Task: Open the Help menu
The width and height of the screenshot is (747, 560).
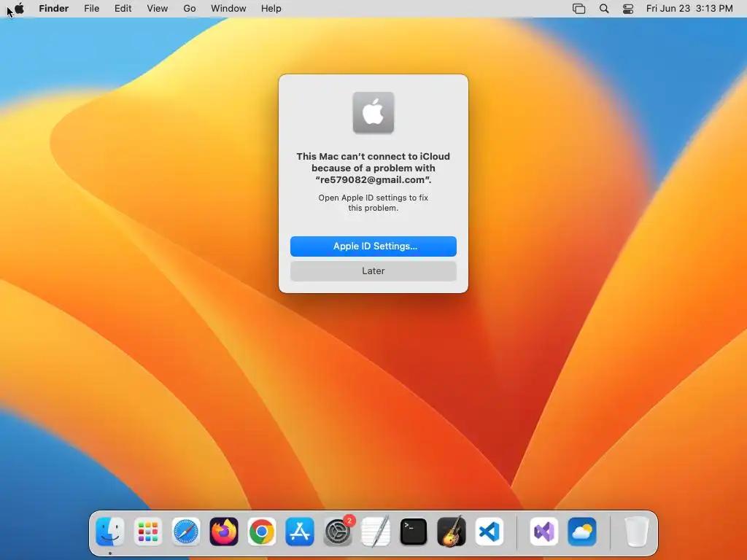Action: pos(271,9)
